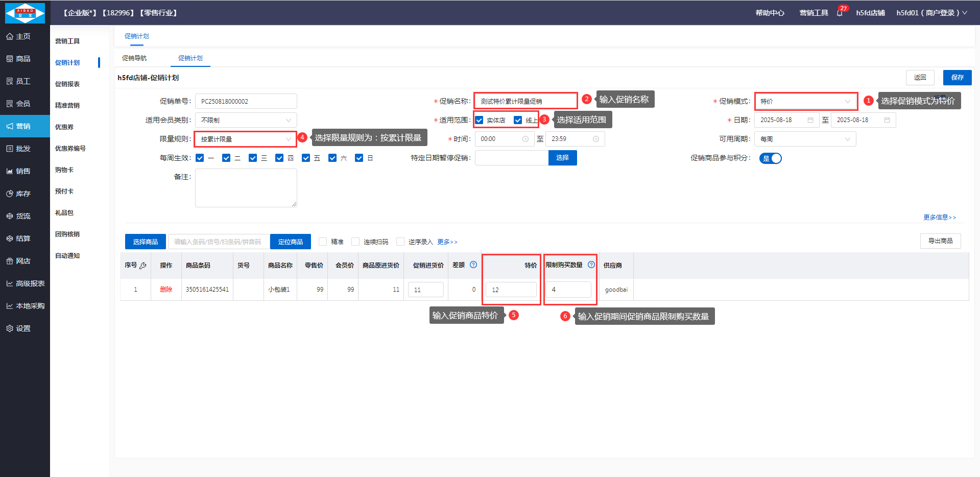Toggle the 促销商品参与积分 switch
980x477 pixels.
coord(770,158)
